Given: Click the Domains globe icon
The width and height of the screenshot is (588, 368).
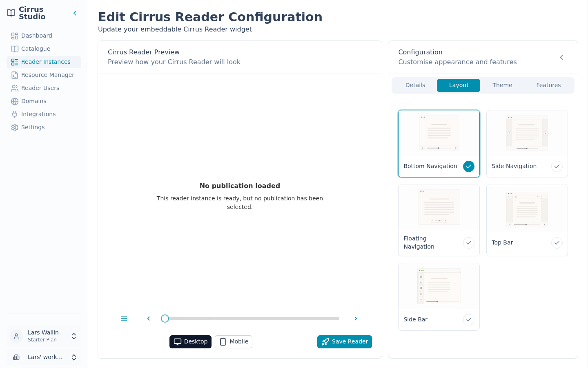Looking at the screenshot, I should pos(15,101).
